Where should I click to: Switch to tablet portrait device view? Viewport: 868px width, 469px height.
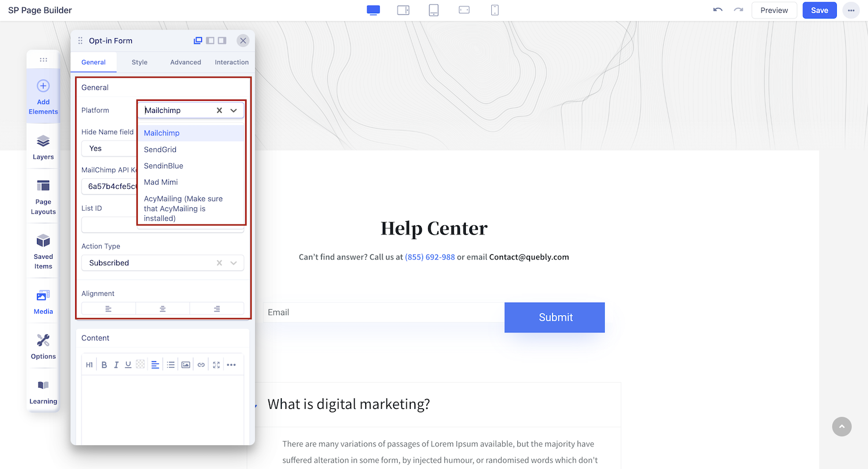[433, 10]
